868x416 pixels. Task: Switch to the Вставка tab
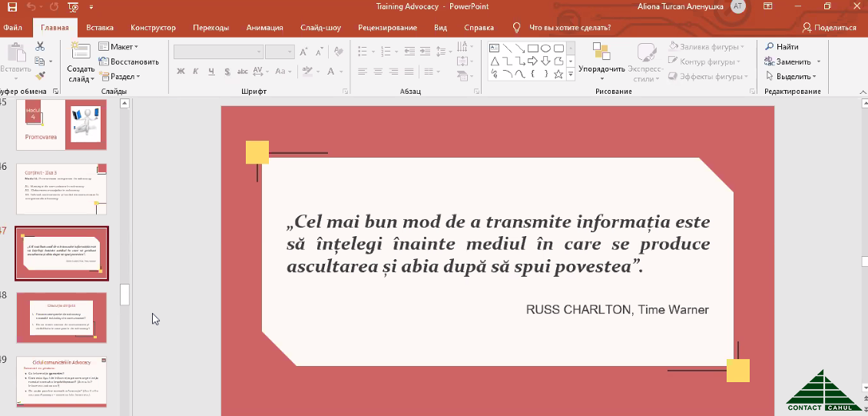click(x=100, y=28)
